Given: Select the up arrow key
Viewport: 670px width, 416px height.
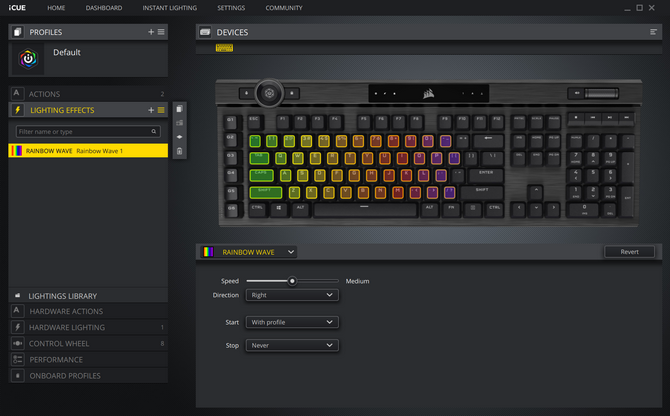Looking at the screenshot, I should point(536,191).
